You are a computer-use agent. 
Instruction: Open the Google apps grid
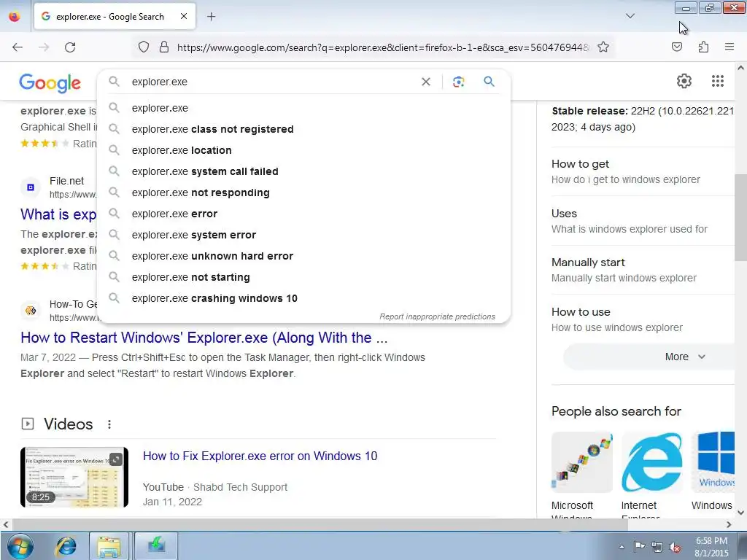(x=718, y=81)
